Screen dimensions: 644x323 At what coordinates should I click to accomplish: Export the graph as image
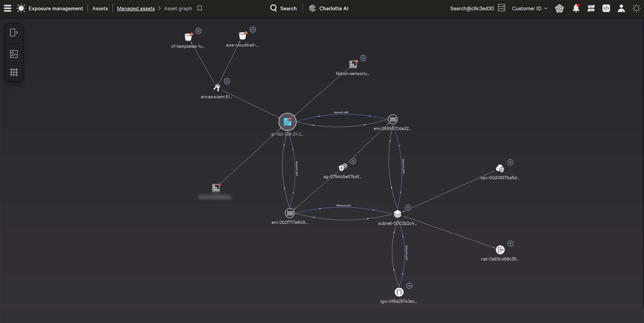pos(14,54)
